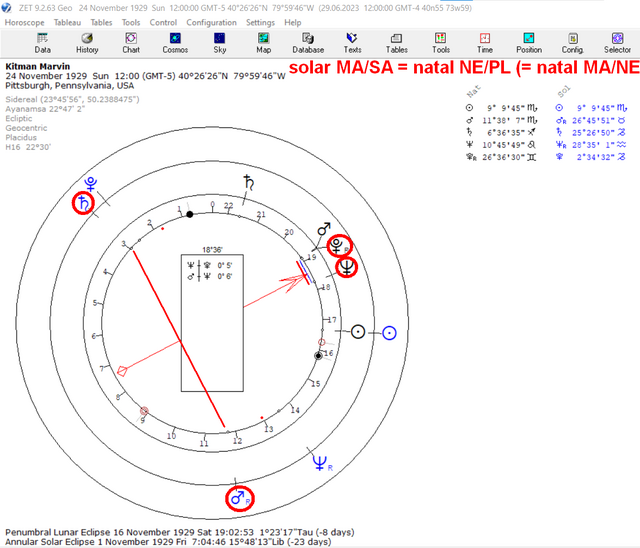640x548 pixels.
Task: Click the blue solar Mars glyph at chart bottom
Action: click(x=240, y=498)
